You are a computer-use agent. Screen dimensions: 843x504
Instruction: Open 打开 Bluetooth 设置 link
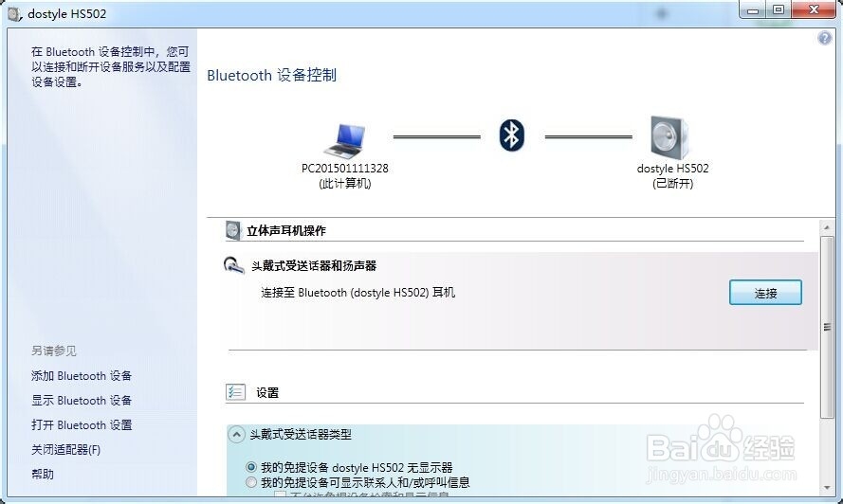82,425
